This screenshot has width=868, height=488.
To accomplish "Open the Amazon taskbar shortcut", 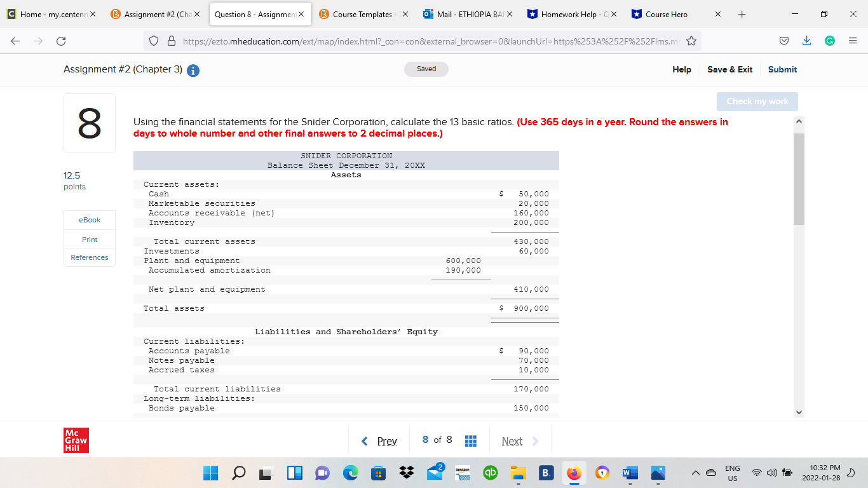I will [x=463, y=473].
